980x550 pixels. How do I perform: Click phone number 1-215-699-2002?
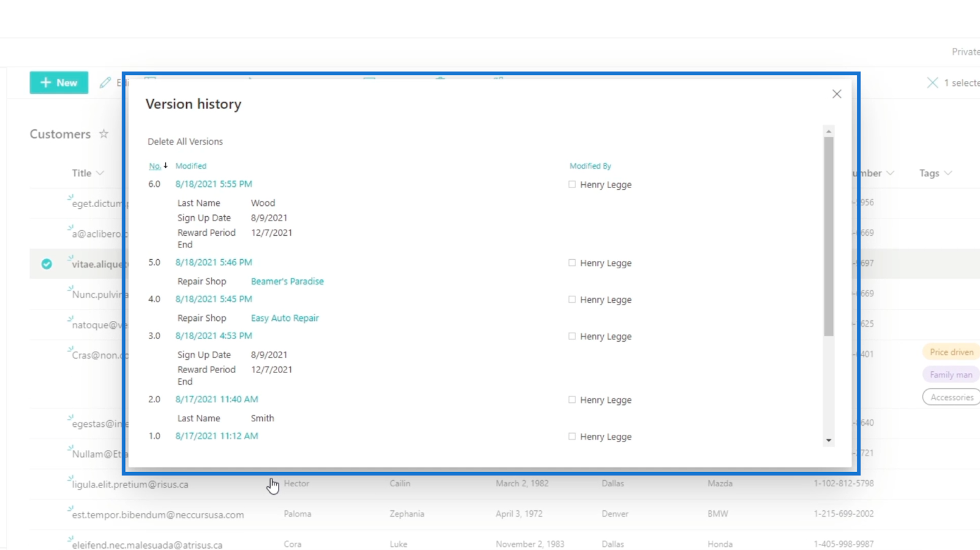pyautogui.click(x=843, y=514)
